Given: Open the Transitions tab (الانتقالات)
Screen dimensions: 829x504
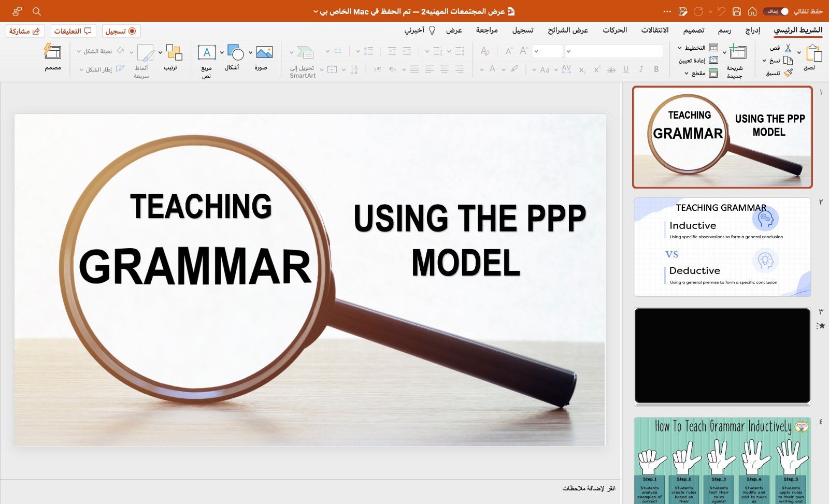Looking at the screenshot, I should 655,30.
